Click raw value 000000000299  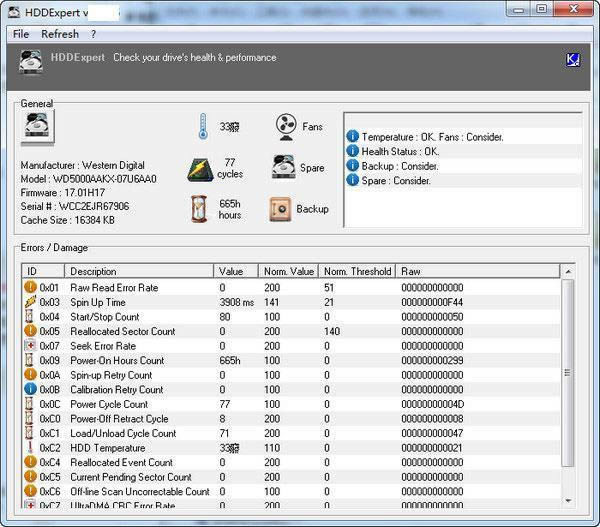click(432, 361)
